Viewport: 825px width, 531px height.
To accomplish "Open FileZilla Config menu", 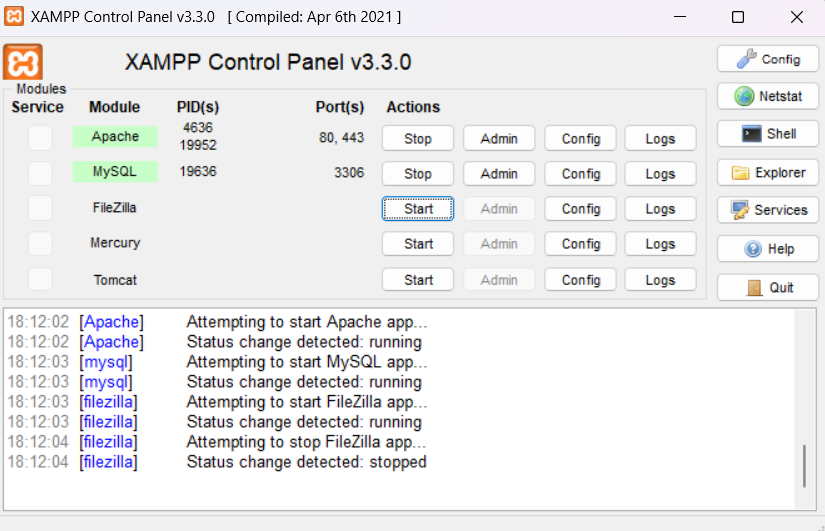I will pos(580,209).
